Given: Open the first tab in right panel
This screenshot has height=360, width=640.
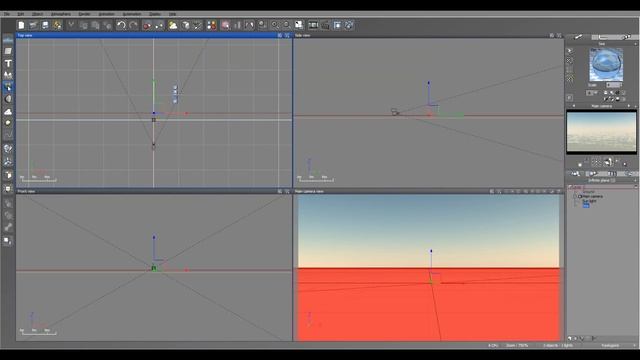Looking at the screenshot, I should (579, 37).
